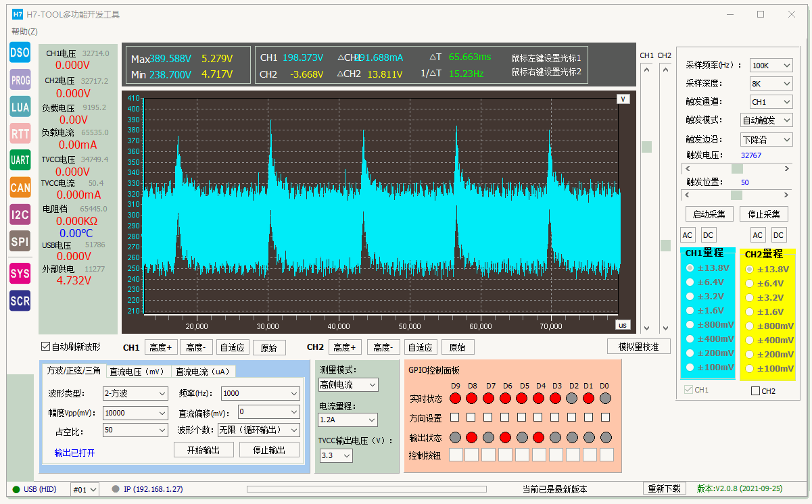Switch to 方波/正弦/三角 tab

[x=74, y=370]
